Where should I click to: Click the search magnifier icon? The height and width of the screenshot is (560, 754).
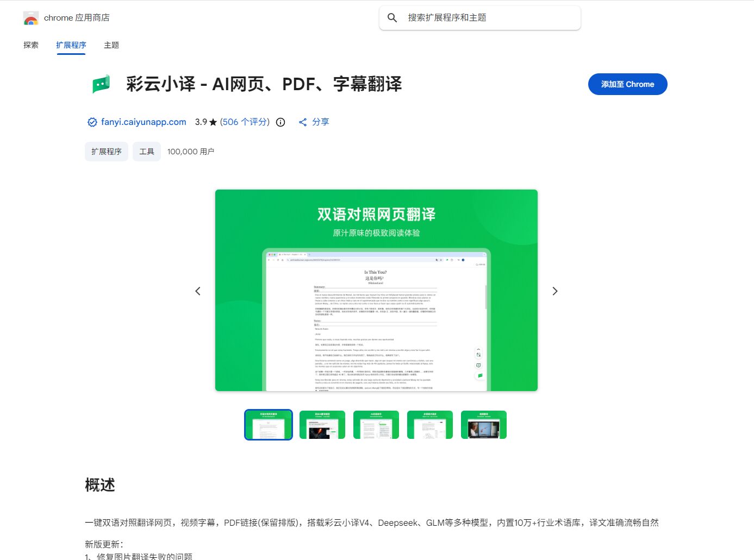click(392, 17)
